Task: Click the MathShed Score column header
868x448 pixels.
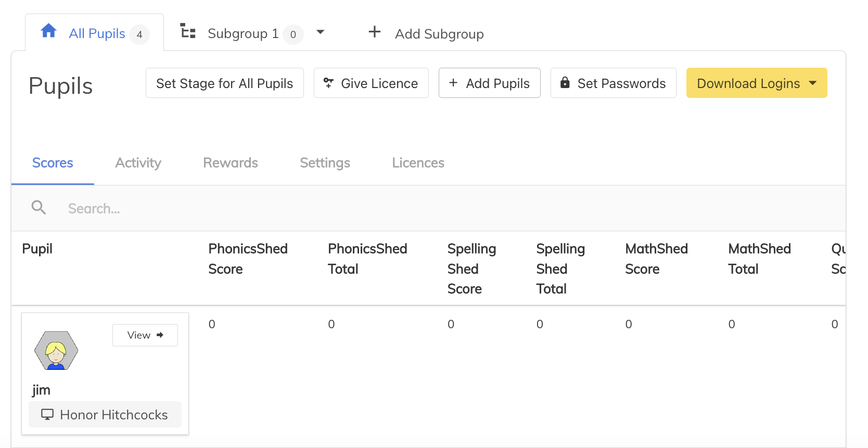Action: coord(656,259)
